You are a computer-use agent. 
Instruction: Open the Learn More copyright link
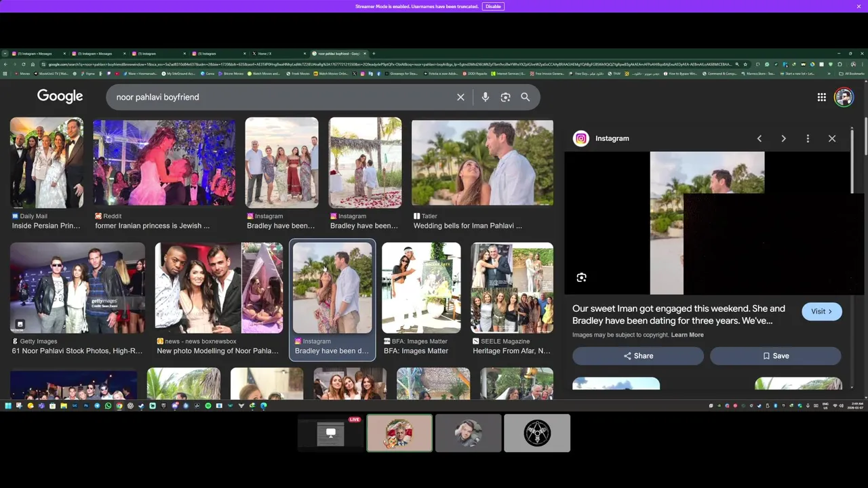tap(687, 335)
